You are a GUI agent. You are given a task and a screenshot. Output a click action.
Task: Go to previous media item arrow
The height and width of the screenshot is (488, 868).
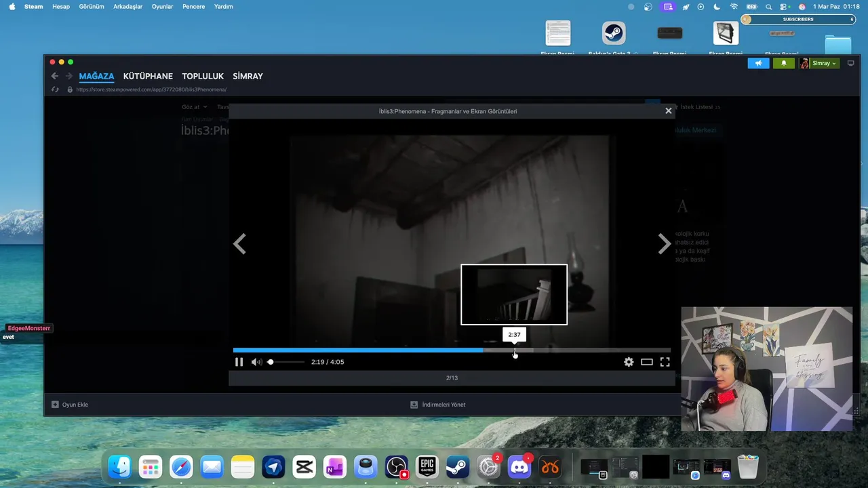tap(239, 244)
